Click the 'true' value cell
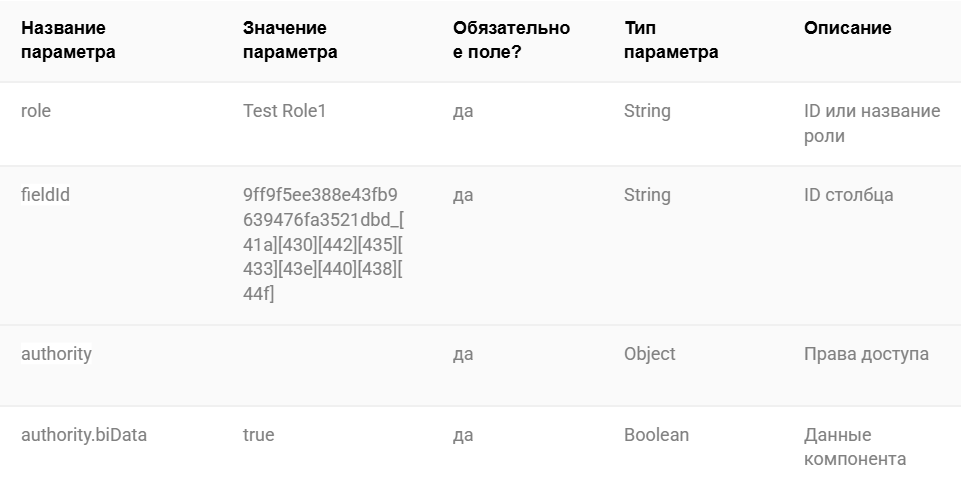The width and height of the screenshot is (961, 488). tap(259, 435)
